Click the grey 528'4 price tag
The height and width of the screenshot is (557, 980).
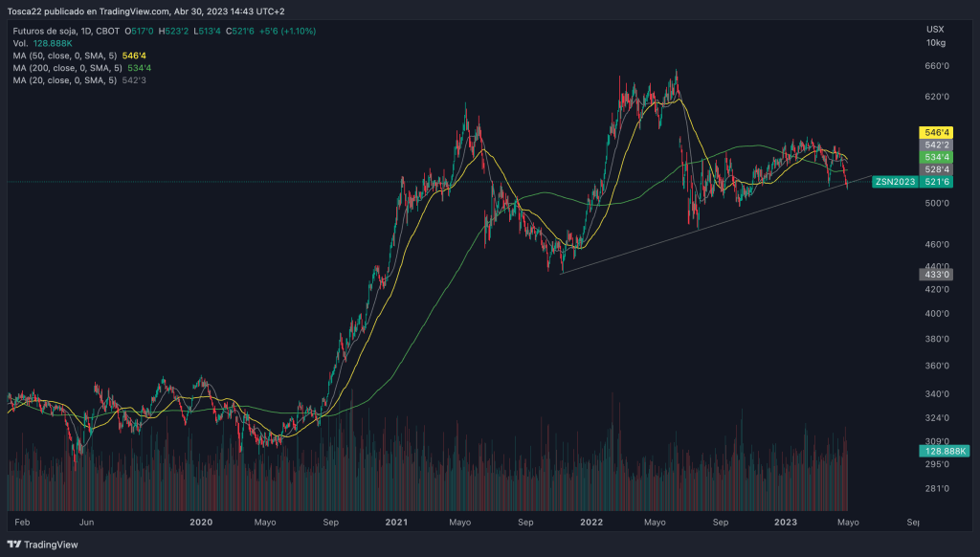click(x=937, y=169)
